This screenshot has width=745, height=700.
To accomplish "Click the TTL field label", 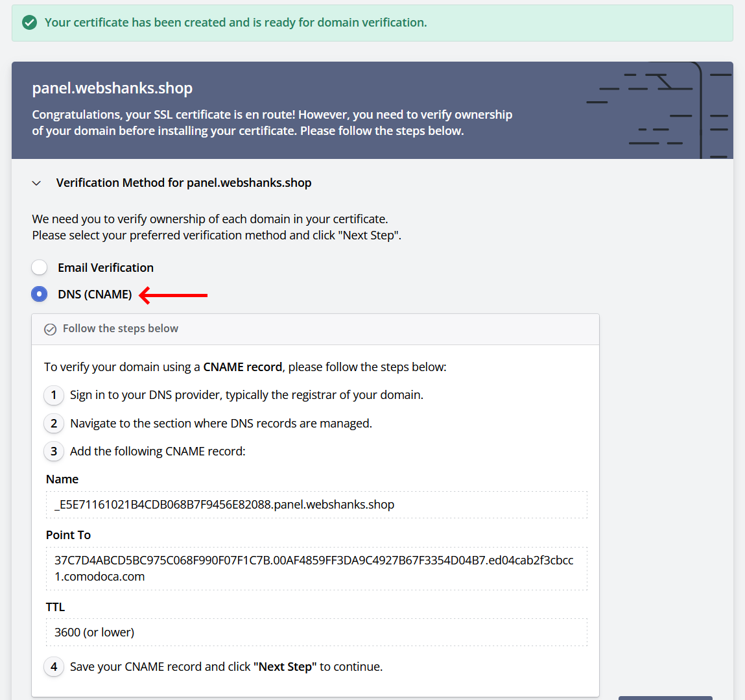I will (x=55, y=607).
